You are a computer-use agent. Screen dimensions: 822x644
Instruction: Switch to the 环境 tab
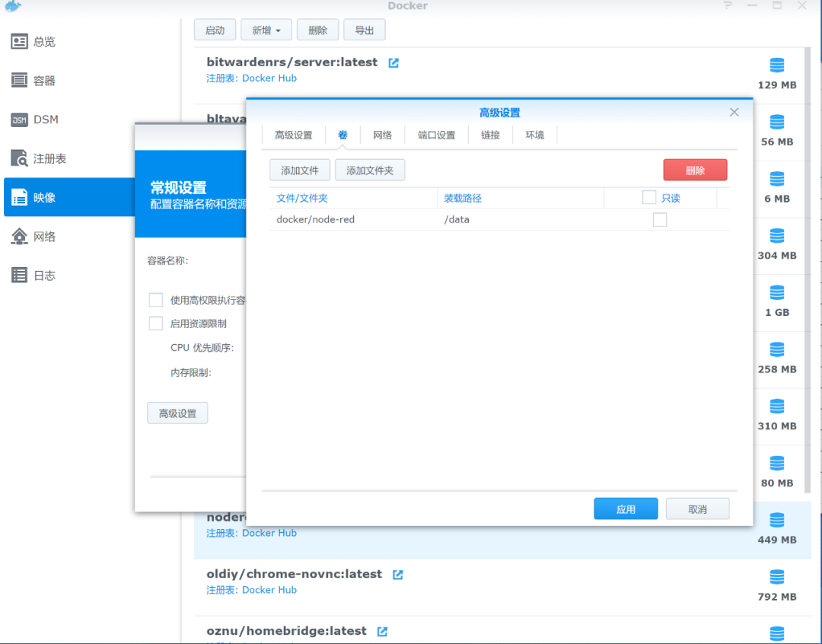pyautogui.click(x=535, y=135)
